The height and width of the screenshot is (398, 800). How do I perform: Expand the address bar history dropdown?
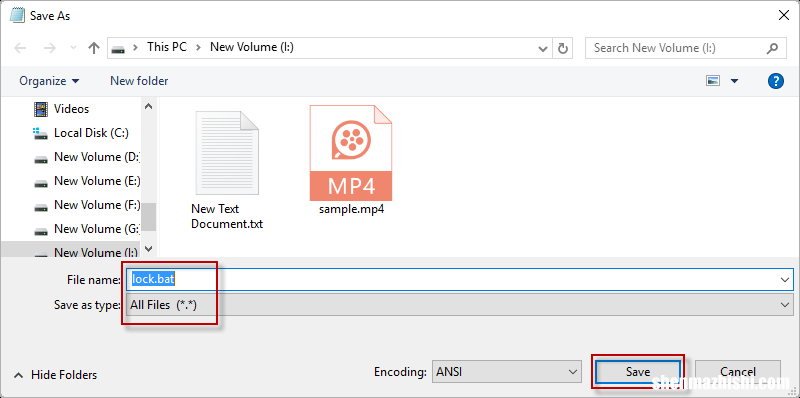tap(543, 48)
